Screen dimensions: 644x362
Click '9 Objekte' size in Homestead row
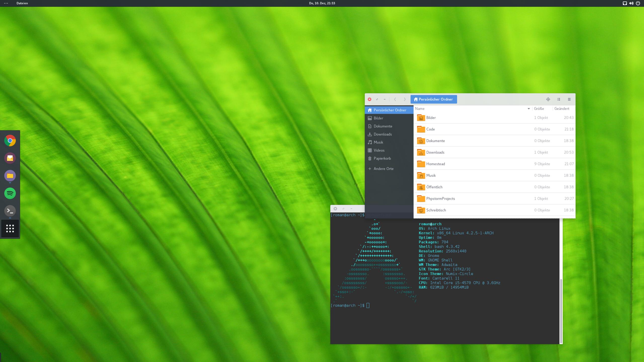(x=542, y=164)
